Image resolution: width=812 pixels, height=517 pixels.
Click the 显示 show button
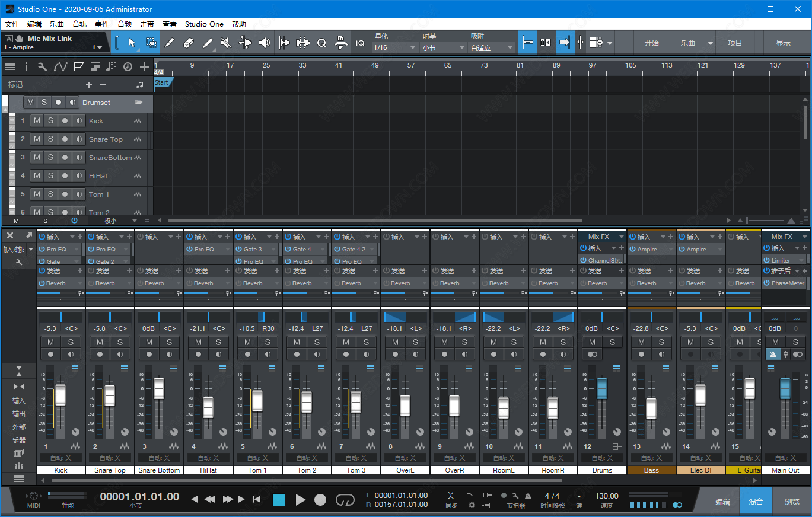(783, 43)
